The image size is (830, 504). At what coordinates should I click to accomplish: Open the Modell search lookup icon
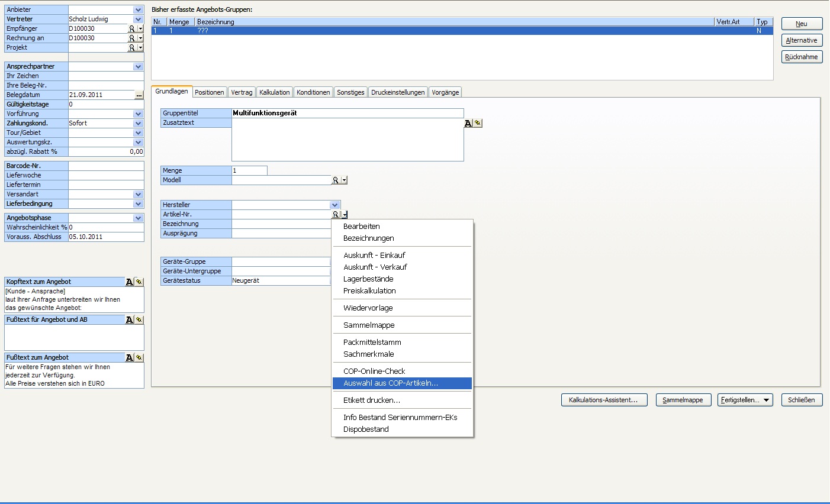tap(336, 180)
